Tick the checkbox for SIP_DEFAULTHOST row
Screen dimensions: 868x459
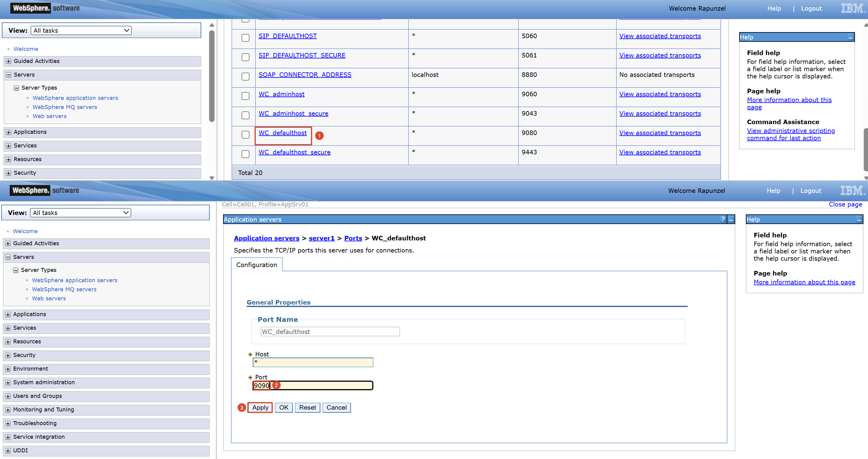click(x=245, y=38)
